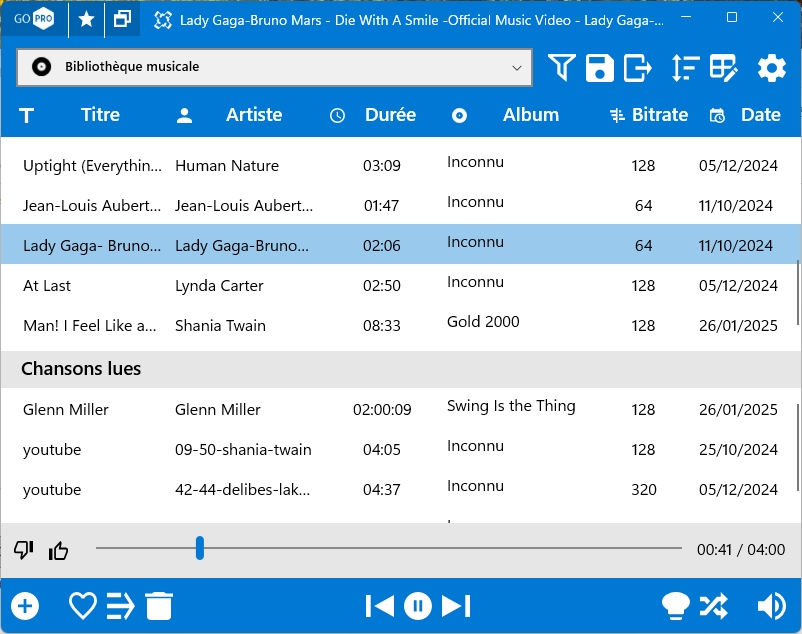Click artist Shania Twain cell

point(220,326)
